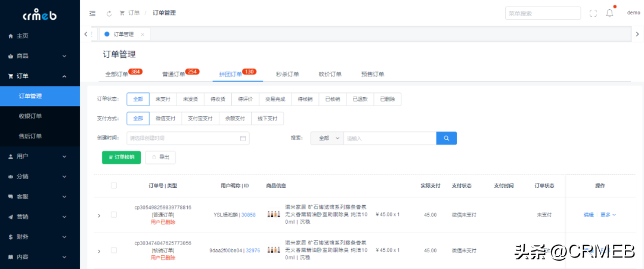The width and height of the screenshot is (644, 269).
Task: Click the search magnifier button
Action: click(x=447, y=138)
